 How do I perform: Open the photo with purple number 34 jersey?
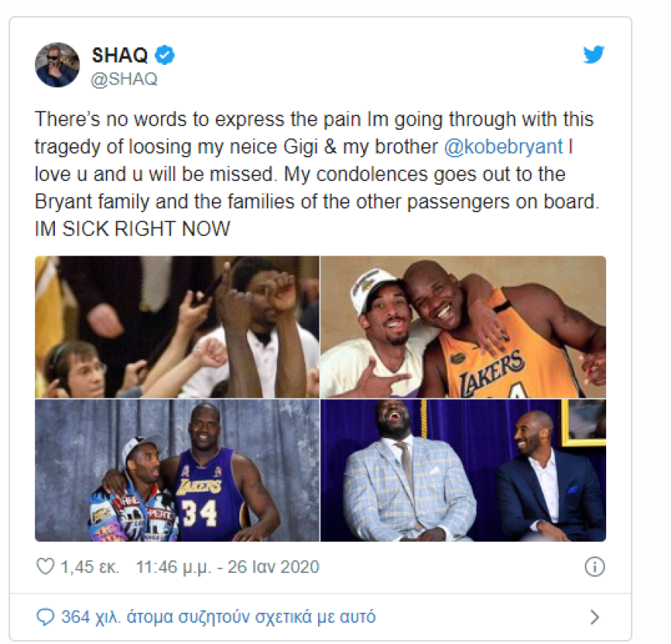click(177, 470)
